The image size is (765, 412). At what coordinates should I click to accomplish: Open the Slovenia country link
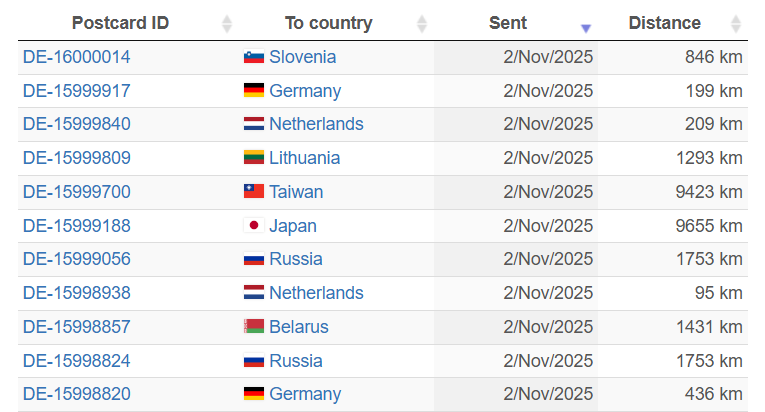click(x=302, y=58)
